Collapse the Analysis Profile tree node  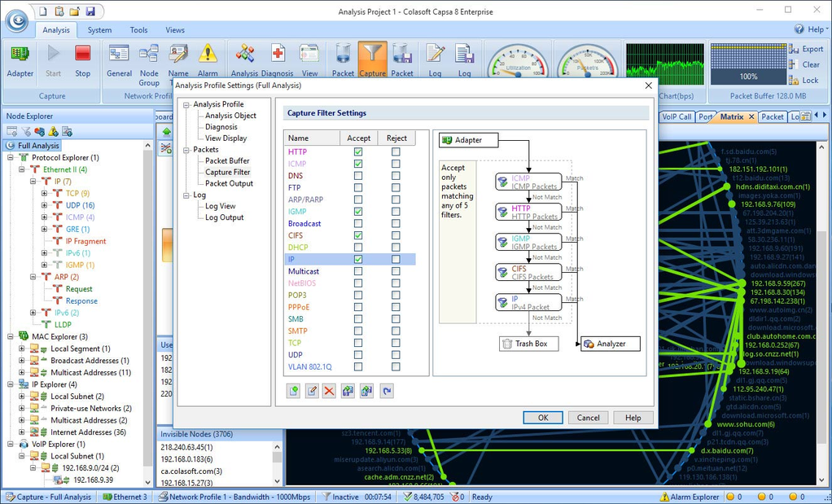point(186,104)
